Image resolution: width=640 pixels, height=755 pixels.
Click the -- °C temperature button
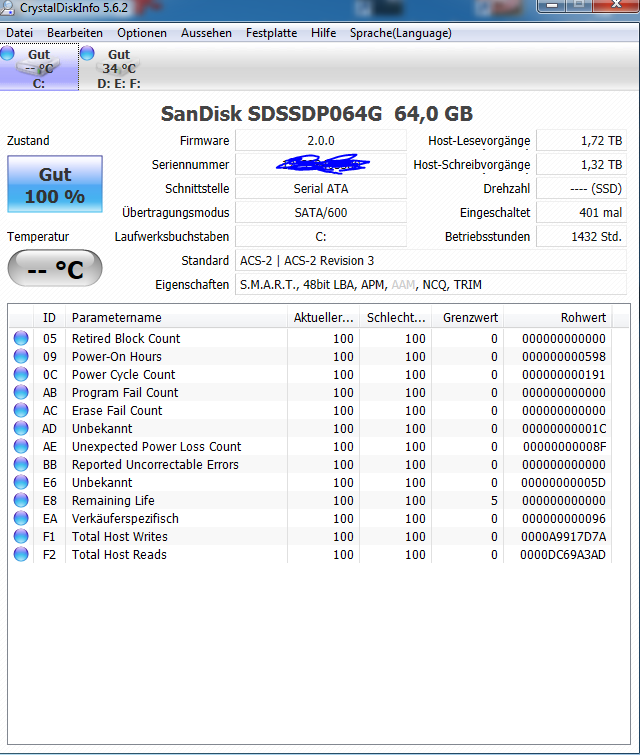click(55, 268)
